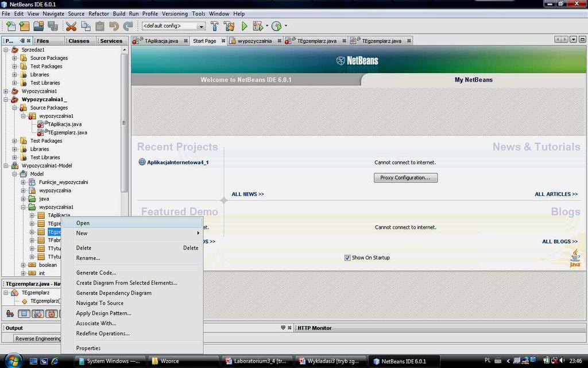Collapse the Model node
The height and width of the screenshot is (368, 588).
pos(14,174)
